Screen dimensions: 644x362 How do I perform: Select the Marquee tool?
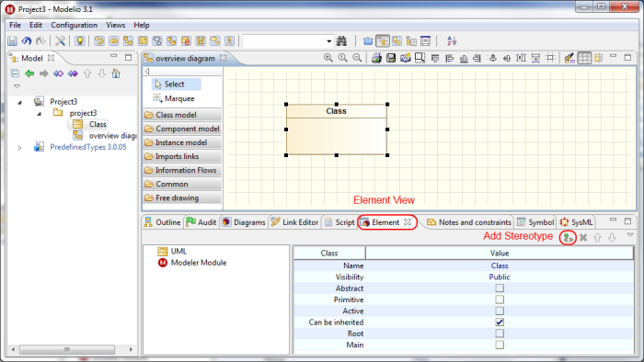click(173, 98)
